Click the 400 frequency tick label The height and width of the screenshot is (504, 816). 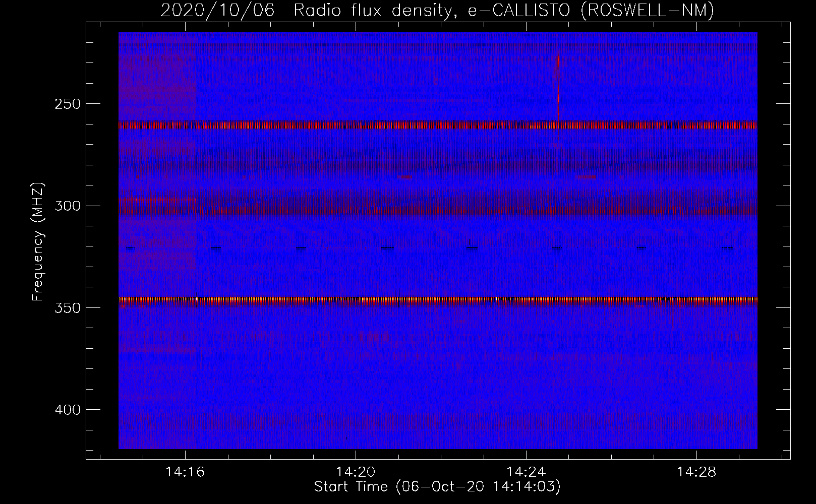pyautogui.click(x=67, y=409)
